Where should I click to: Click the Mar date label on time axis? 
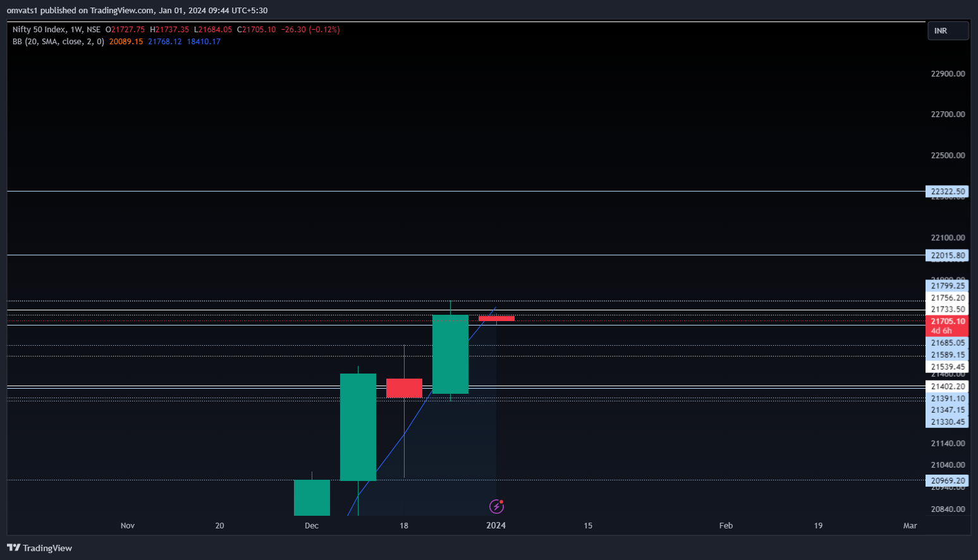pos(910,525)
